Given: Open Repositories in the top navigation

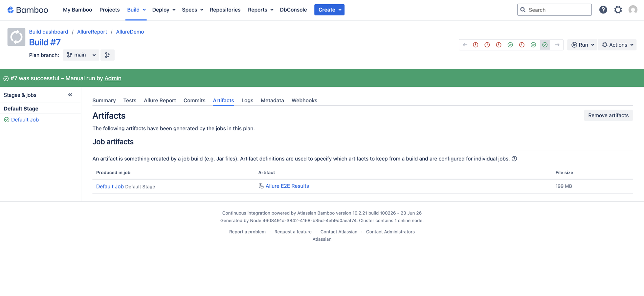Looking at the screenshot, I should coord(225,10).
